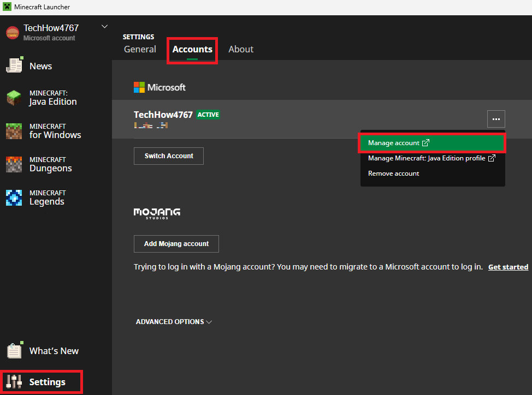Open Minecraft Dungeons icon
The height and width of the screenshot is (395, 532).
(14, 164)
